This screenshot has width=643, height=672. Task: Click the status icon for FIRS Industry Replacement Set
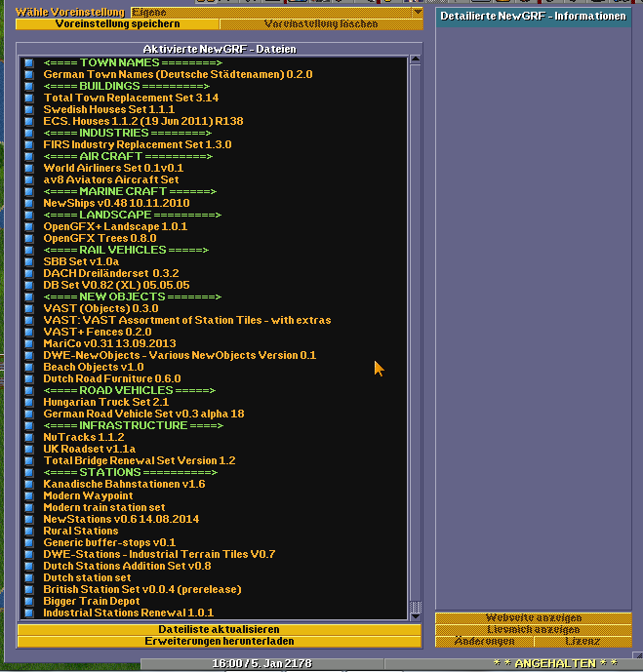[29, 144]
